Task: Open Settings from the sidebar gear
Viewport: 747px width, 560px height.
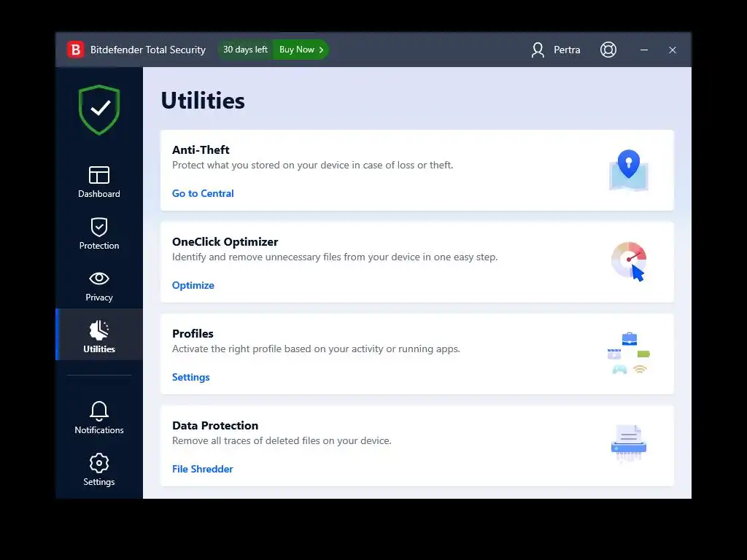Action: click(99, 470)
